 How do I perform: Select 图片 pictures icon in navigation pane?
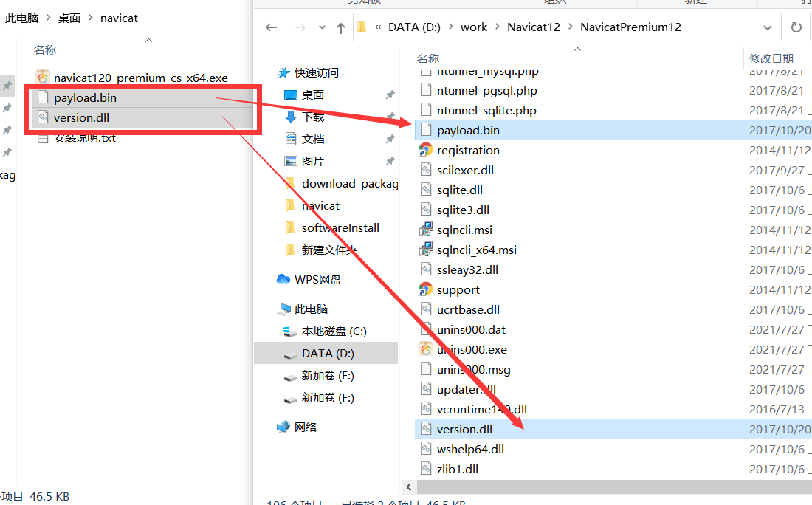291,161
